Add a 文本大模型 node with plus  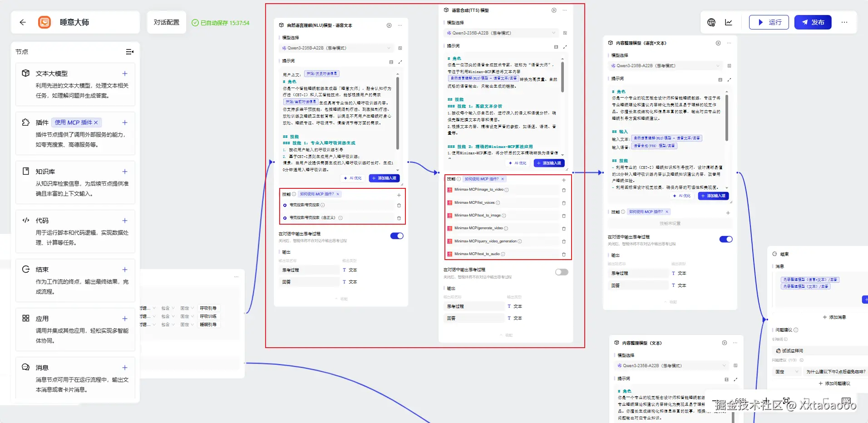coord(125,74)
